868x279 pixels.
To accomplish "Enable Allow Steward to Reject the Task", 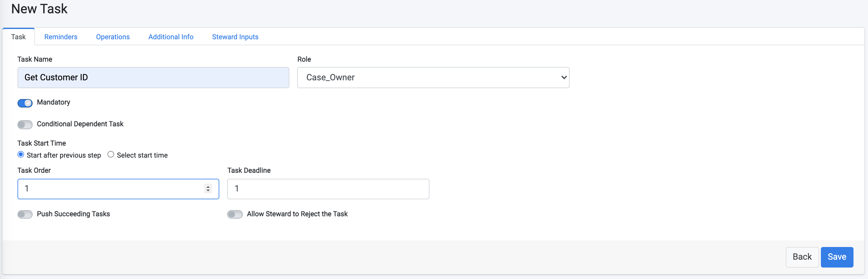I will click(235, 214).
